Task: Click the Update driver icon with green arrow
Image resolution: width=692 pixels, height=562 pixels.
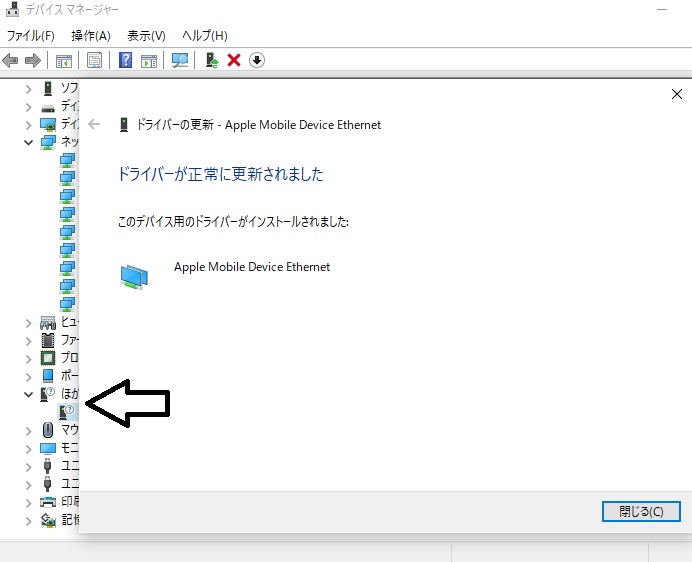Action: [212, 60]
